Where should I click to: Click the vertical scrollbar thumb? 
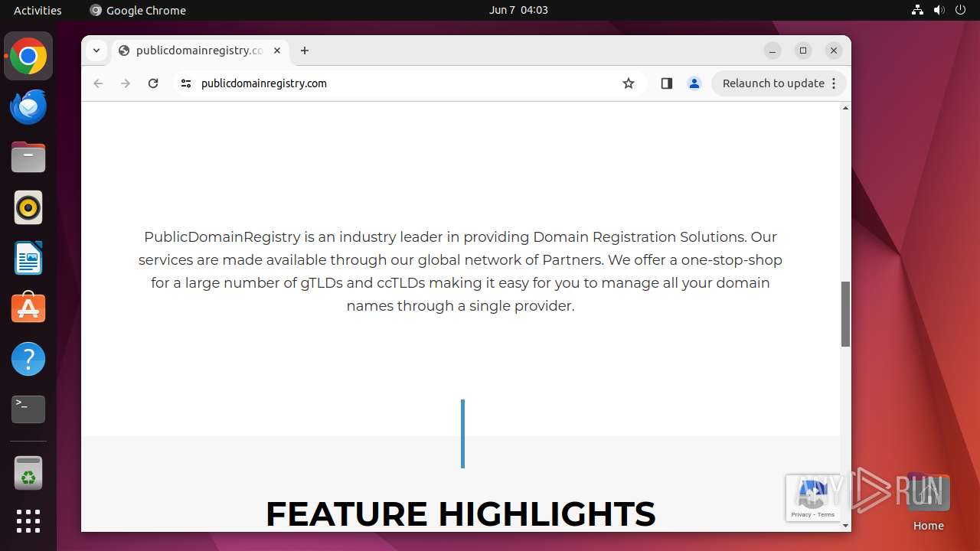click(x=845, y=314)
